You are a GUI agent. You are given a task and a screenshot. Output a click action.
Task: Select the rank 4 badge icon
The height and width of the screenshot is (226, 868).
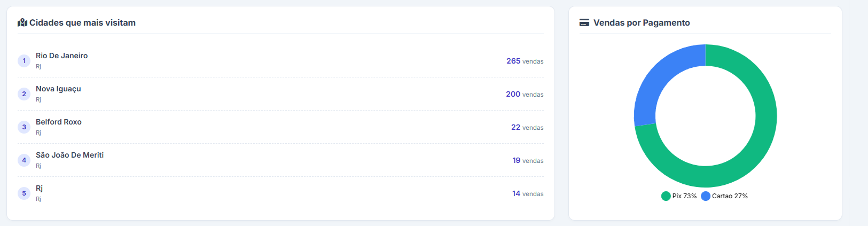coord(24,160)
